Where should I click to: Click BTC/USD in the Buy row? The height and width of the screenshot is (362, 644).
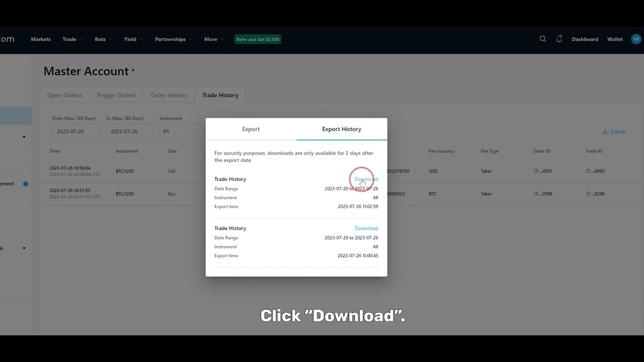coord(125,194)
